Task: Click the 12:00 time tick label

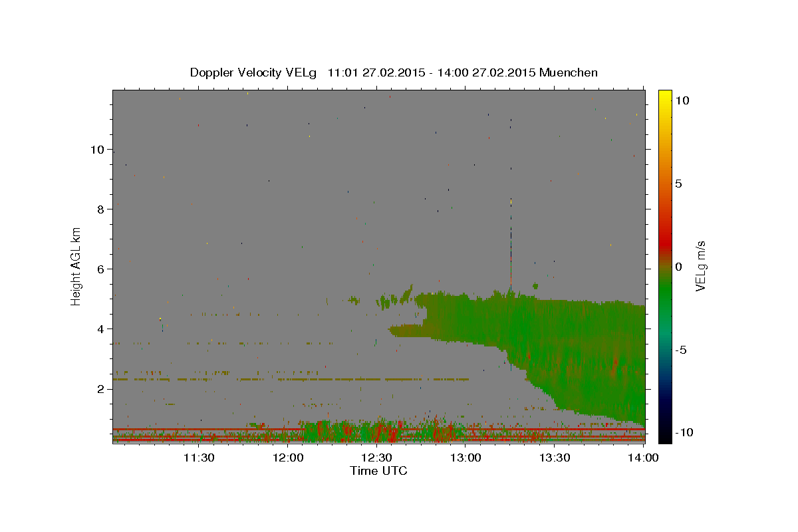Action: pyautogui.click(x=289, y=458)
